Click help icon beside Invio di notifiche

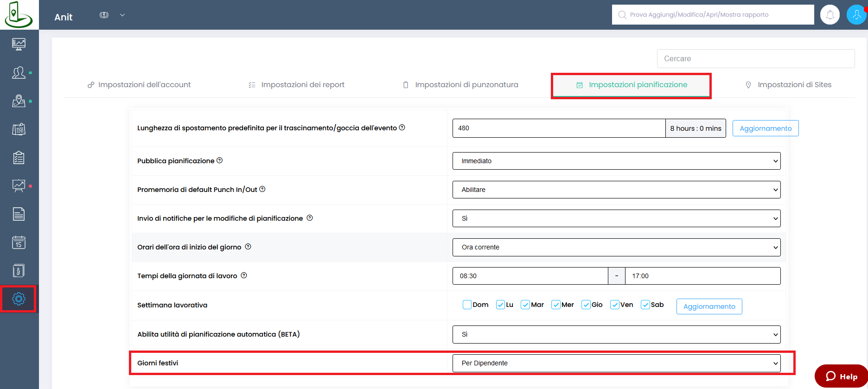(x=310, y=218)
